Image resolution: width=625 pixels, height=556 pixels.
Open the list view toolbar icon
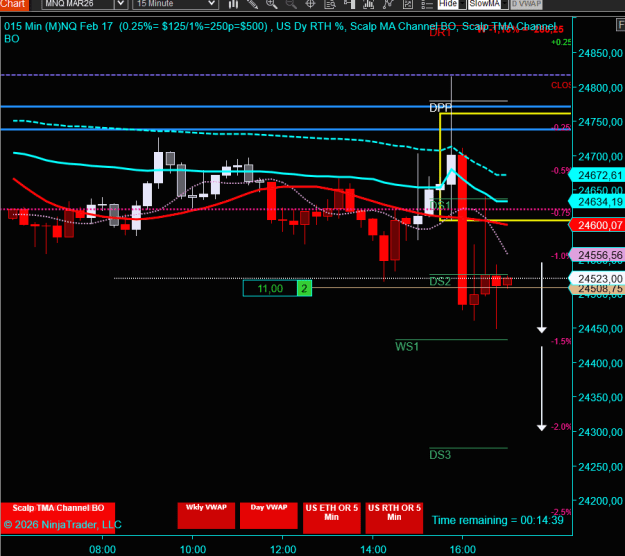pyautogui.click(x=427, y=4)
